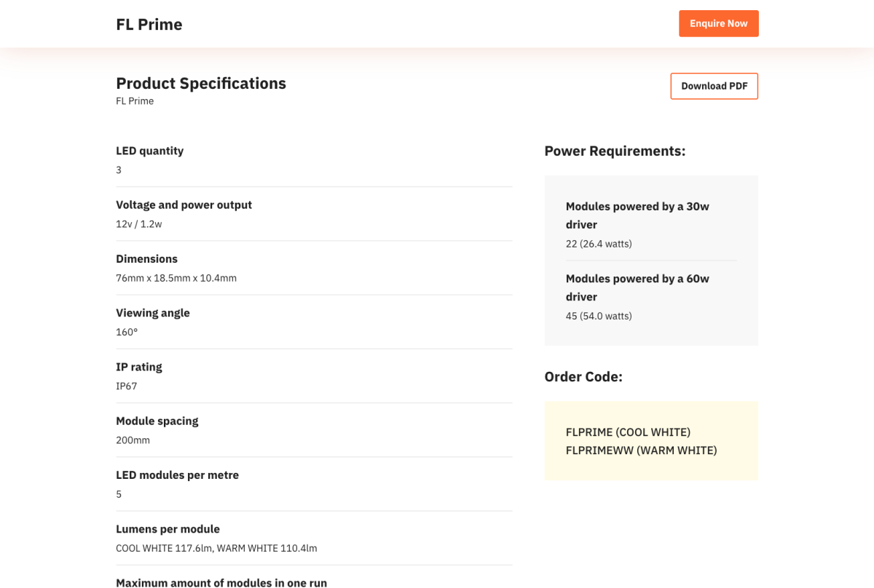Click the 22 (26.4 watts) value
The width and height of the screenshot is (874, 588).
pos(599,244)
